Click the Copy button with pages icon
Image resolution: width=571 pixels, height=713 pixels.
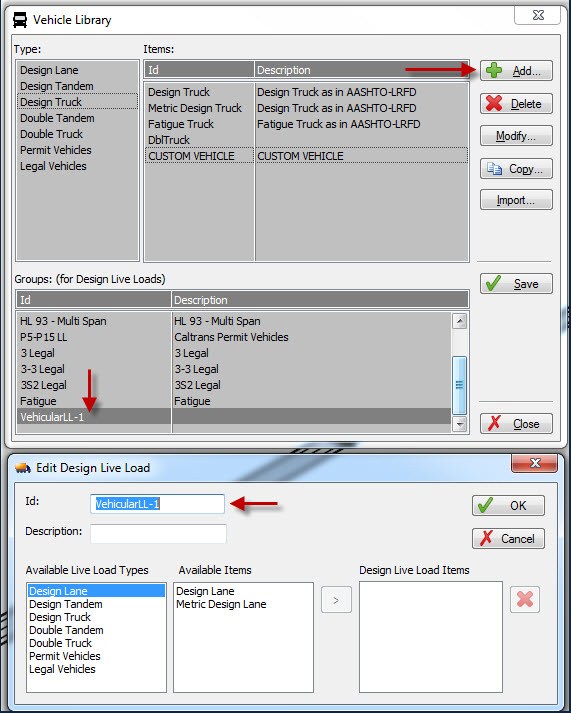point(516,169)
